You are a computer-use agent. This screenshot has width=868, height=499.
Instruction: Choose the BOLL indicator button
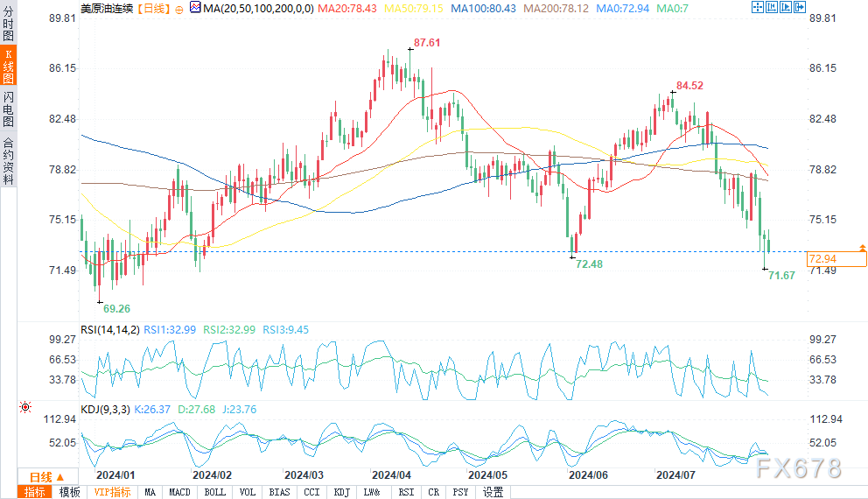click(x=214, y=492)
